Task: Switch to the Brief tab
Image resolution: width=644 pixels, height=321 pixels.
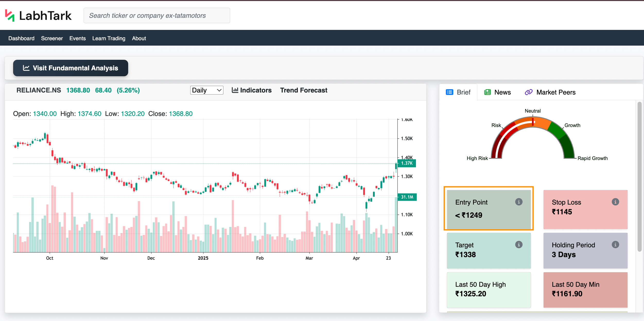Action: tap(458, 92)
